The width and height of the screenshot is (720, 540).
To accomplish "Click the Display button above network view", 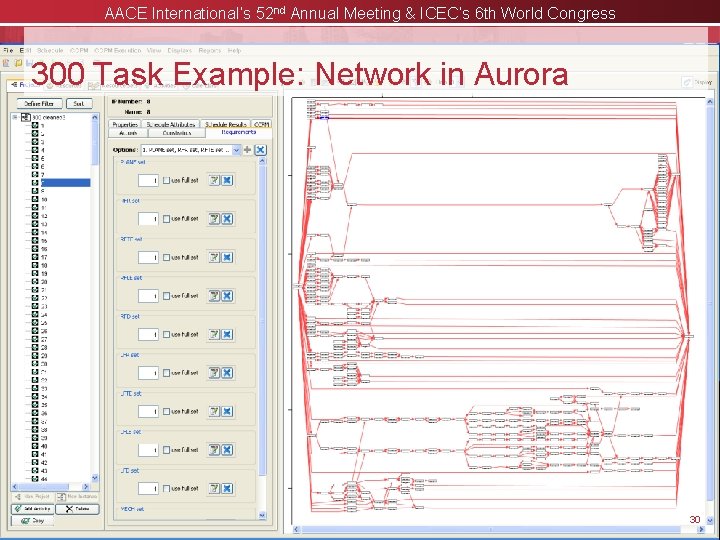I will point(698,82).
